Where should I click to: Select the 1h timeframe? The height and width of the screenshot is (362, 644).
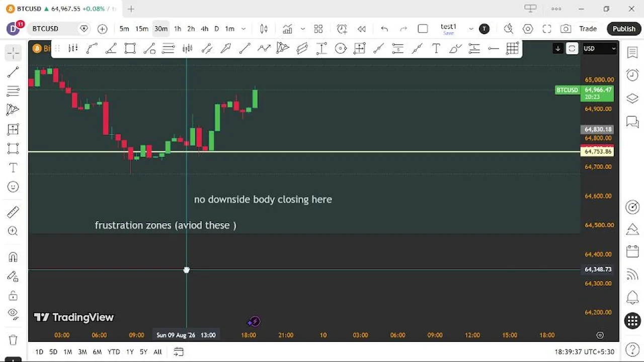pyautogui.click(x=178, y=29)
